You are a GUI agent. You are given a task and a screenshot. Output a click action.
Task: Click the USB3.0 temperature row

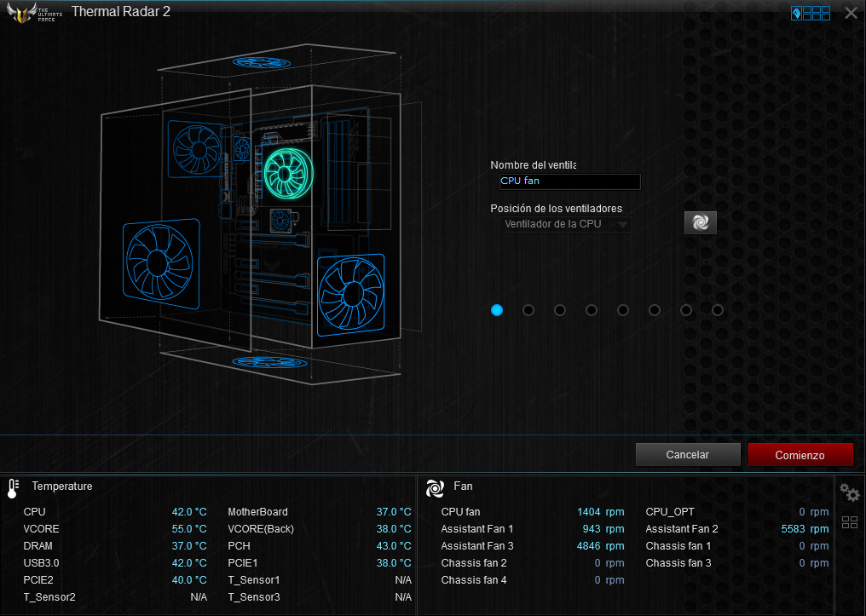click(115, 563)
